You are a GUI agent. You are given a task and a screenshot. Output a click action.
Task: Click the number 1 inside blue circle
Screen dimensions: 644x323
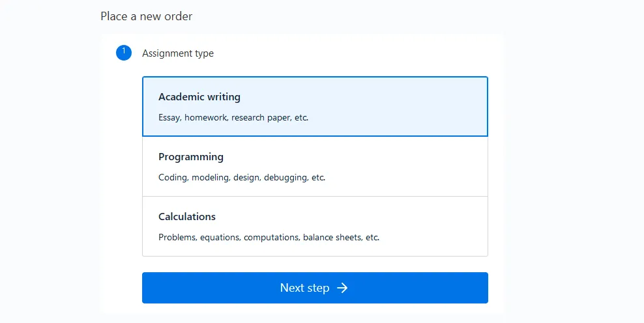124,51
